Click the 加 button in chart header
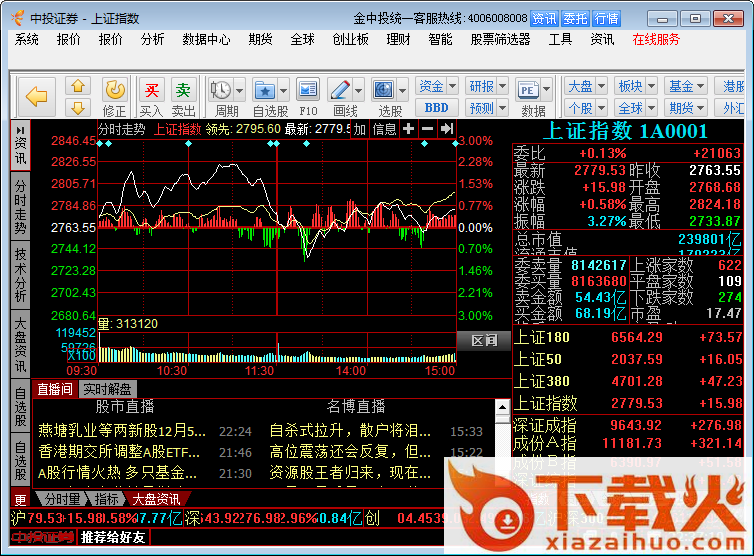754x556 pixels. pyautogui.click(x=360, y=129)
